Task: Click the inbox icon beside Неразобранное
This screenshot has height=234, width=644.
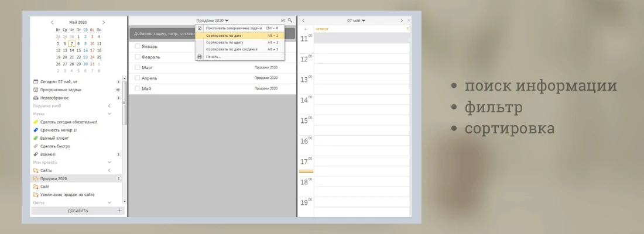Action: click(x=36, y=98)
